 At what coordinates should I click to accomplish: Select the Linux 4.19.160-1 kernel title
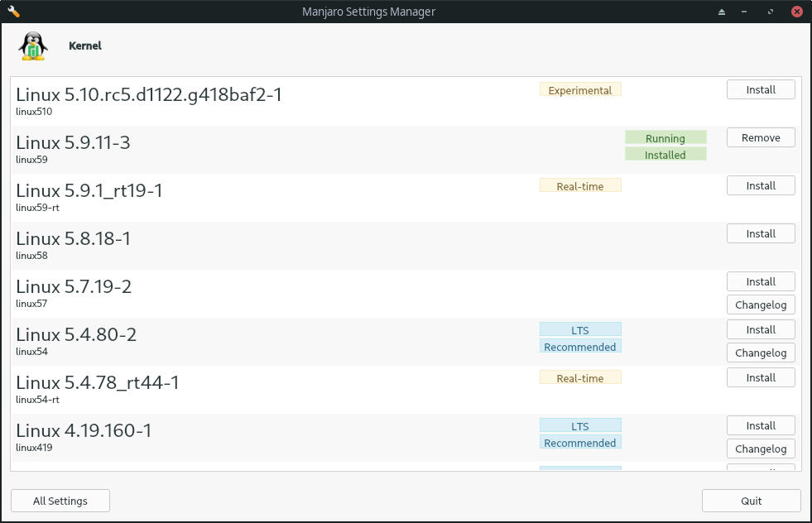pos(84,431)
